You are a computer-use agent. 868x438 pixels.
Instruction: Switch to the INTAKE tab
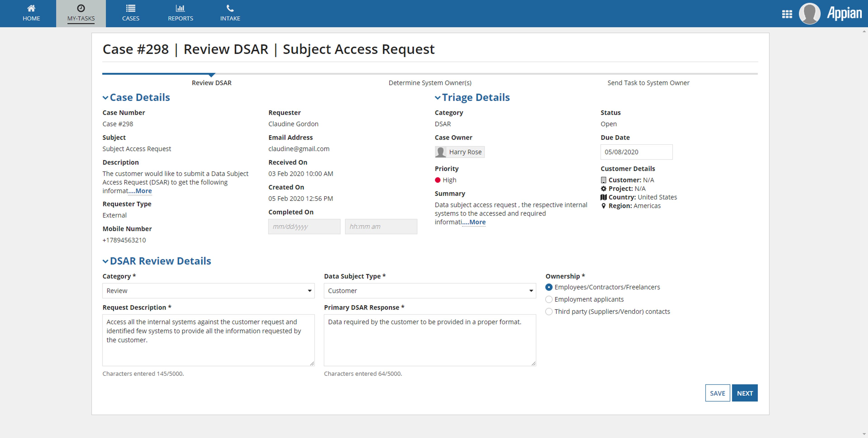coord(230,14)
